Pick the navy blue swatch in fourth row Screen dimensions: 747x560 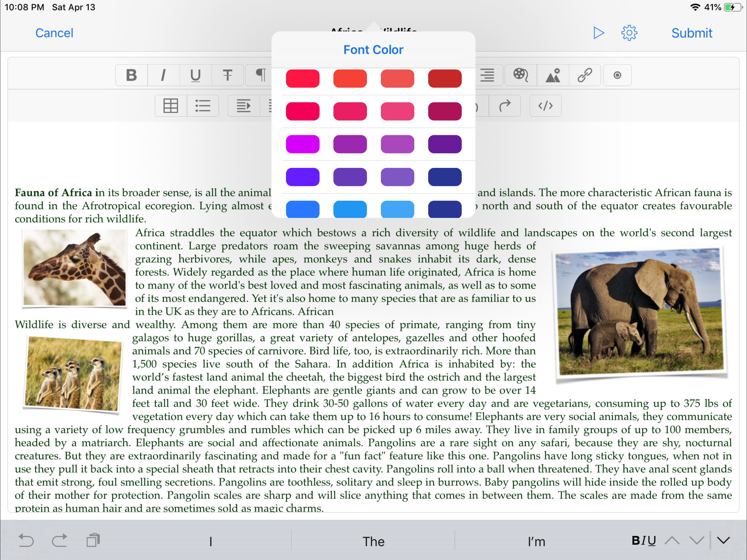[445, 177]
